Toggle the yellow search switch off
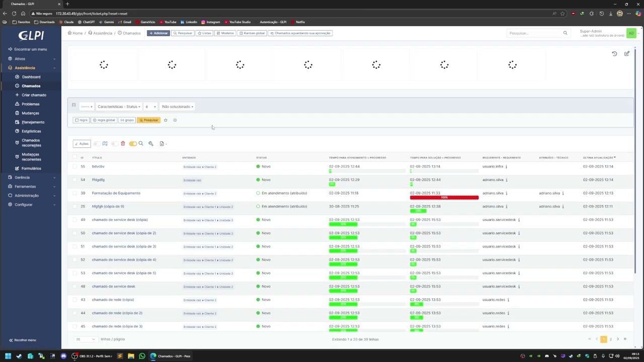Screen dimensions: 644x362 click(x=133, y=144)
